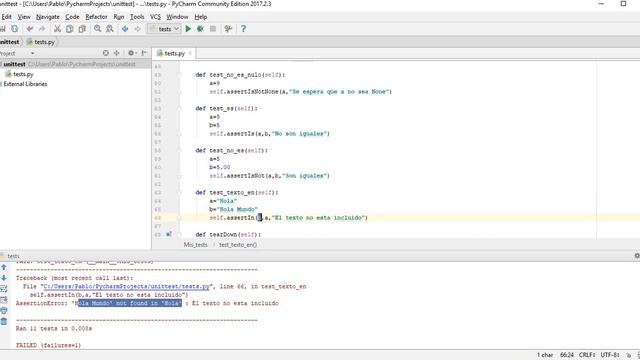Toggle soft-wrap in the run console

(x=4, y=289)
